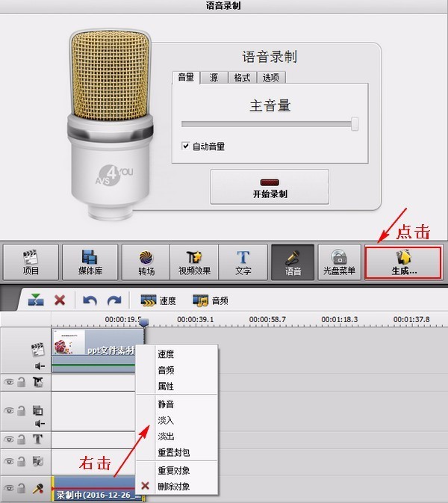Open the 转场 transitions panel
This screenshot has width=448, height=503.
click(x=146, y=262)
